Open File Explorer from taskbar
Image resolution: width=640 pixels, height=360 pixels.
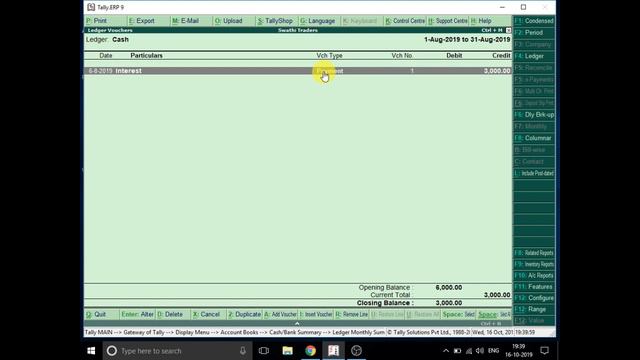click(x=287, y=351)
